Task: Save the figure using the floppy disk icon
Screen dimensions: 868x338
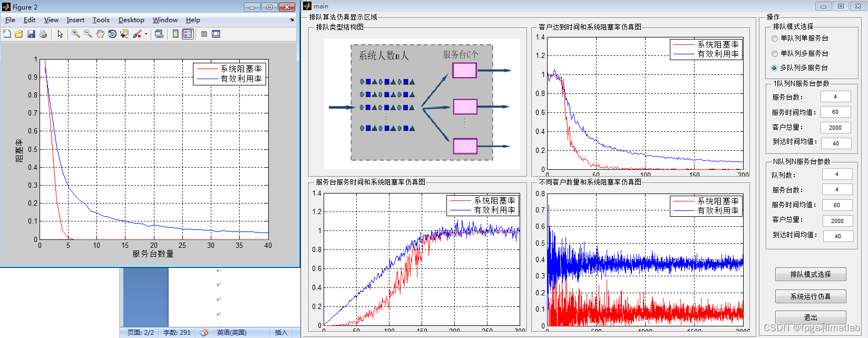Action: point(31,34)
